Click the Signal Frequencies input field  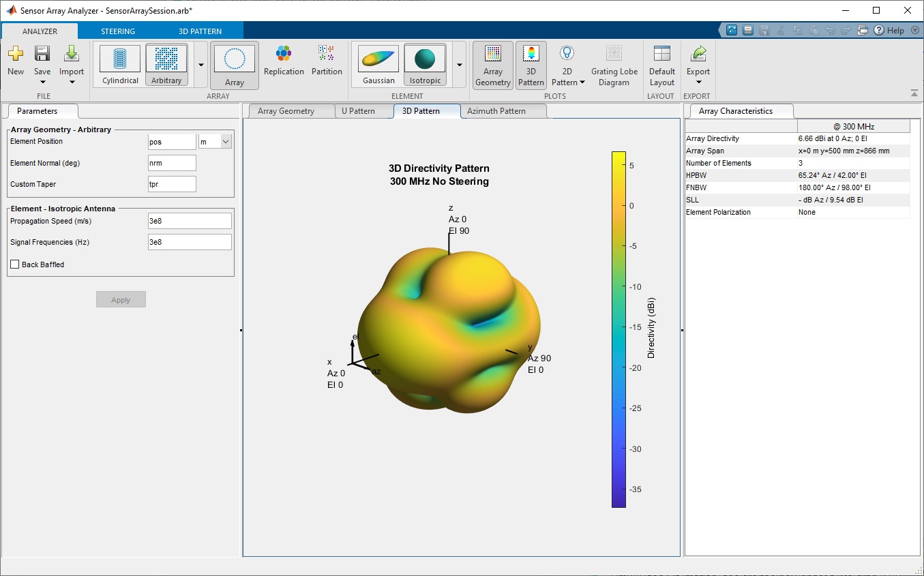pos(190,242)
